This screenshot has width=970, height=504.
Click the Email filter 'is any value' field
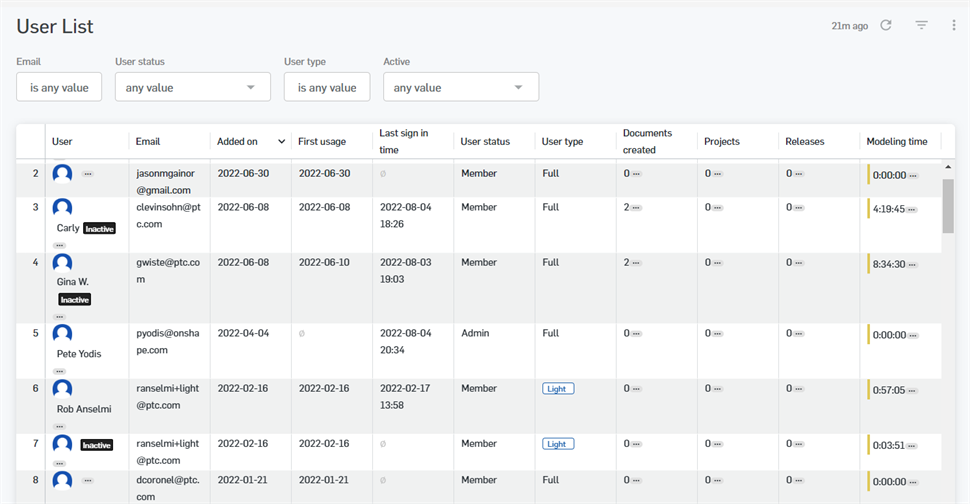(59, 87)
